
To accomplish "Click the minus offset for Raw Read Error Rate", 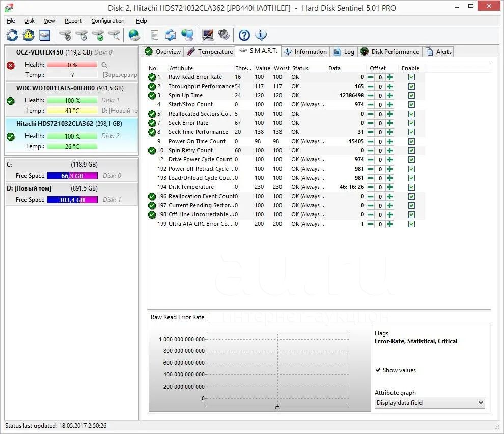I will click(371, 77).
